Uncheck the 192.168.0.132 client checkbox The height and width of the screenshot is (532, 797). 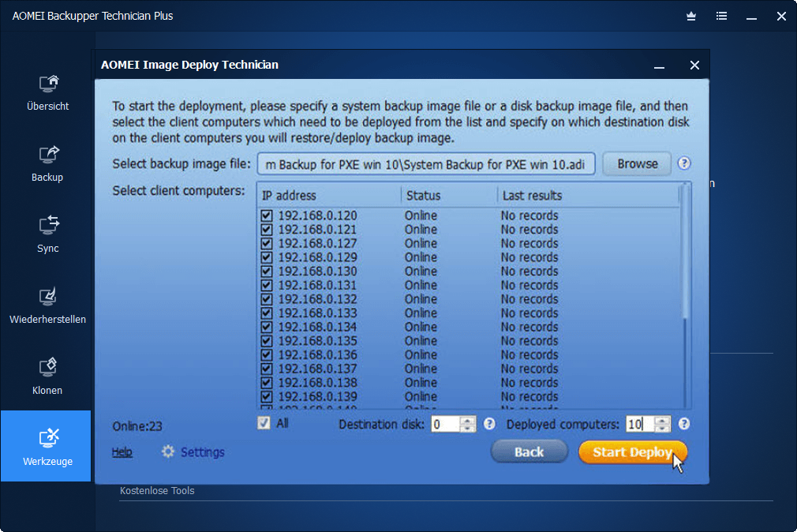click(267, 299)
